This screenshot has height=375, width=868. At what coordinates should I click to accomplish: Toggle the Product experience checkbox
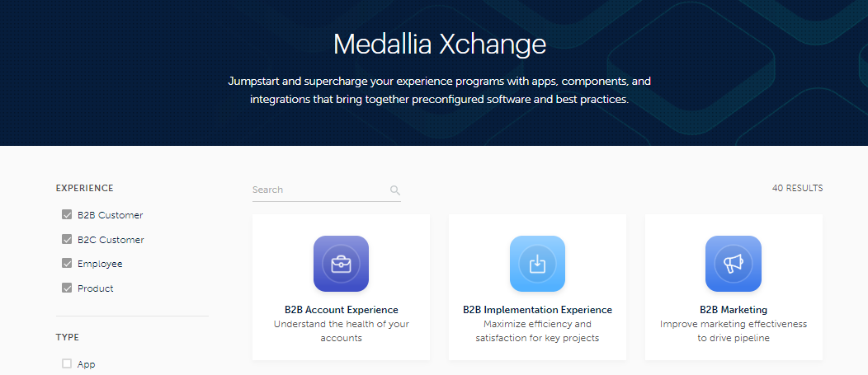click(x=67, y=288)
